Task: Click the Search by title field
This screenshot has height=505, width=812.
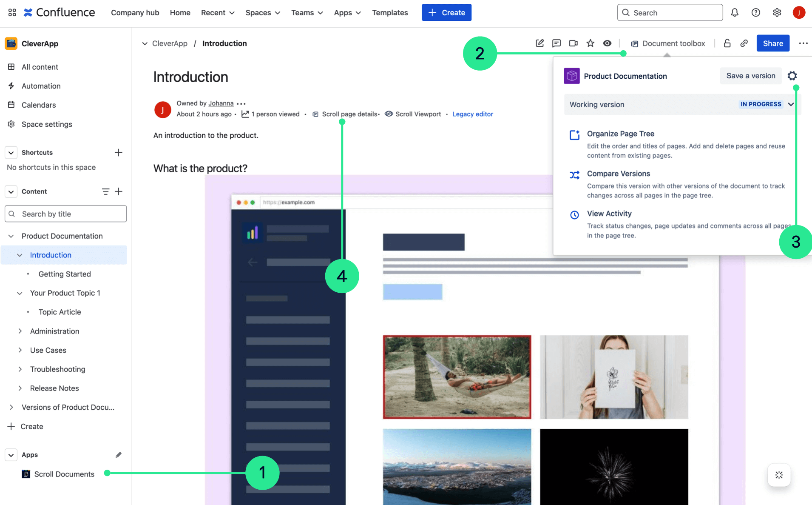Action: point(66,214)
